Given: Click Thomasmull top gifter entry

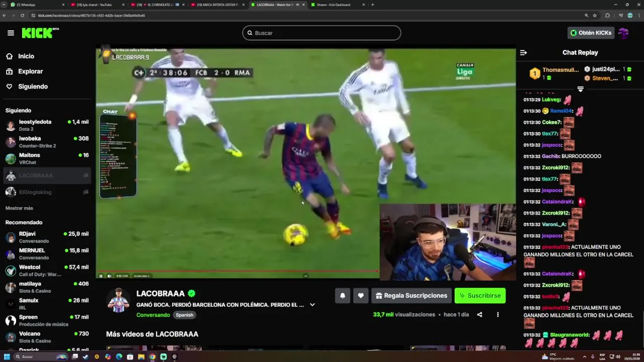Looking at the screenshot, I should (554, 74).
